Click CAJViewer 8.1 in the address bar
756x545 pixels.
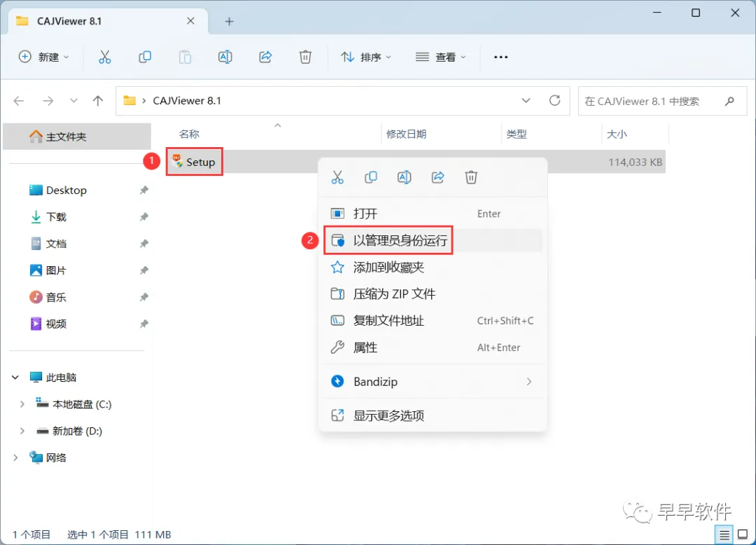coord(187,101)
